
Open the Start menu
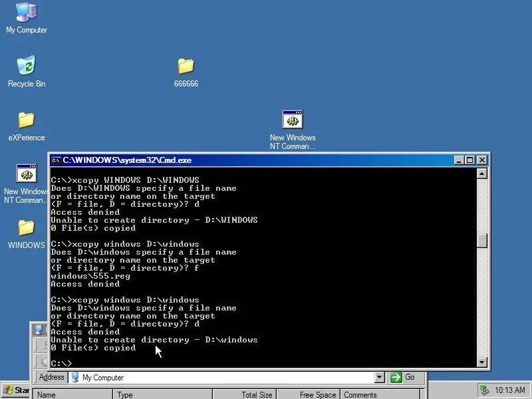tap(15, 390)
